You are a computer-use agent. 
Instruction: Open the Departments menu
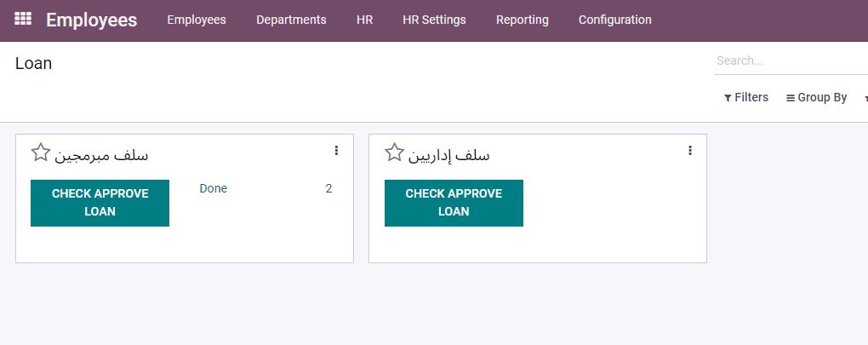[x=291, y=20]
